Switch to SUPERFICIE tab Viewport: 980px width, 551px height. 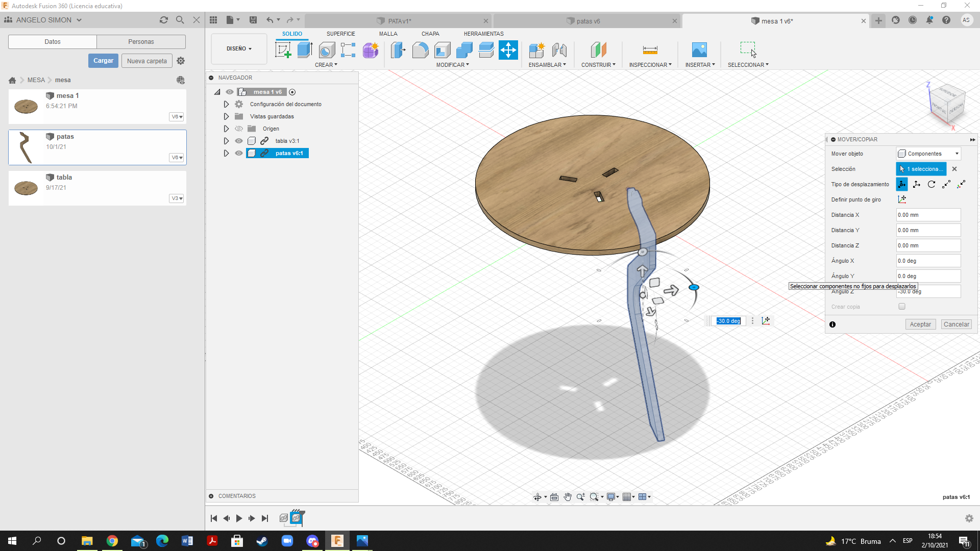[341, 34]
